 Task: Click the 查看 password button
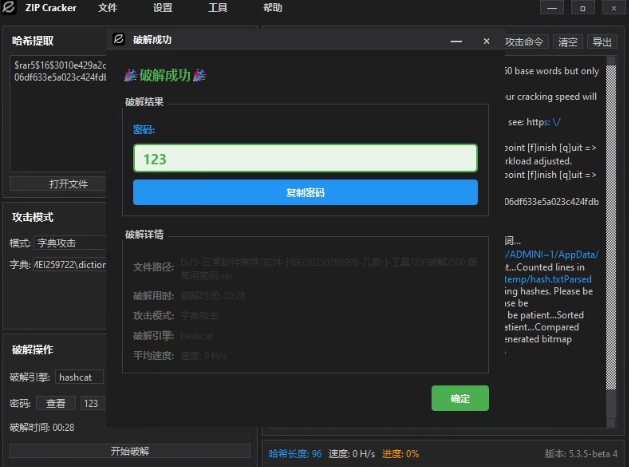[56, 403]
